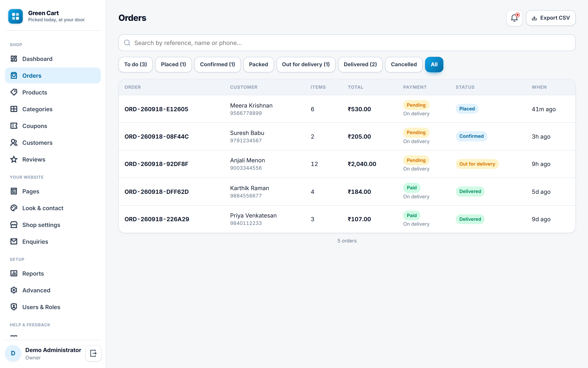The width and height of the screenshot is (588, 368).
Task: Click the Look & contact palette icon
Action: pos(14,208)
